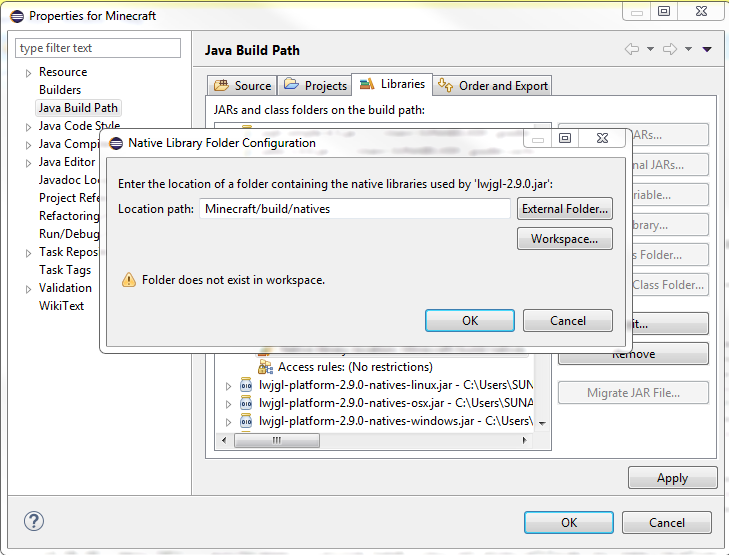Select Run/Debug Settings entry

tap(69, 234)
